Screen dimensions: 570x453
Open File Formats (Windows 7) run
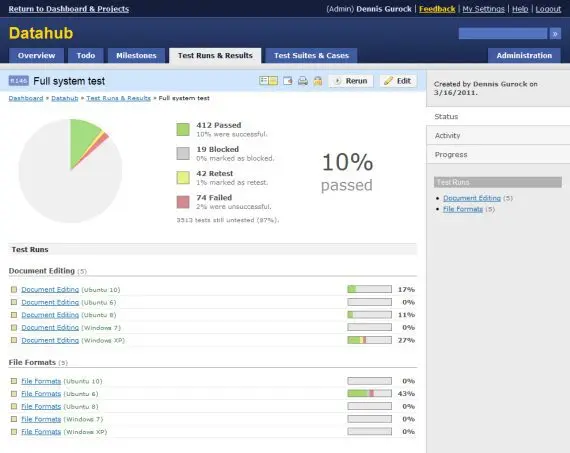41,419
